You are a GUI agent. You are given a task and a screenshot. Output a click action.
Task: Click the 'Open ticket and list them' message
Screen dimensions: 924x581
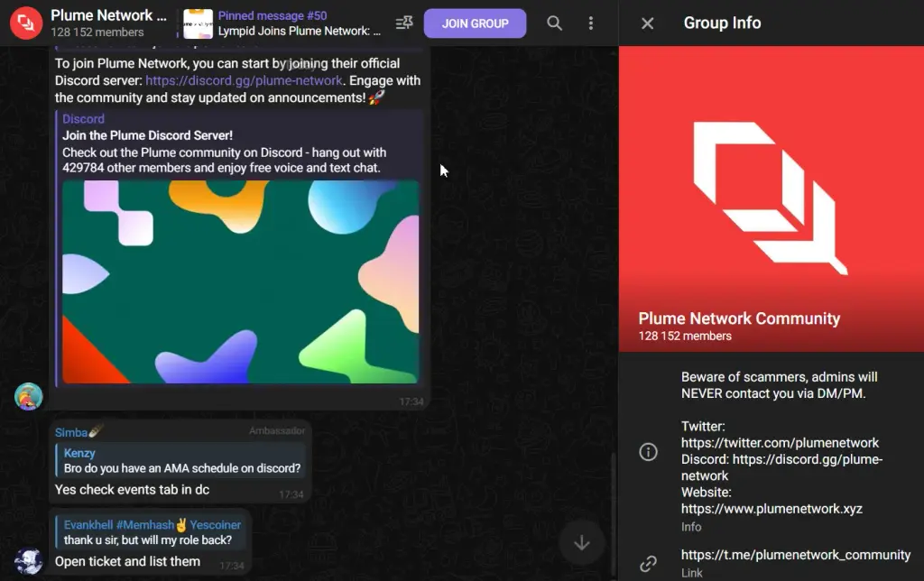coord(127,561)
